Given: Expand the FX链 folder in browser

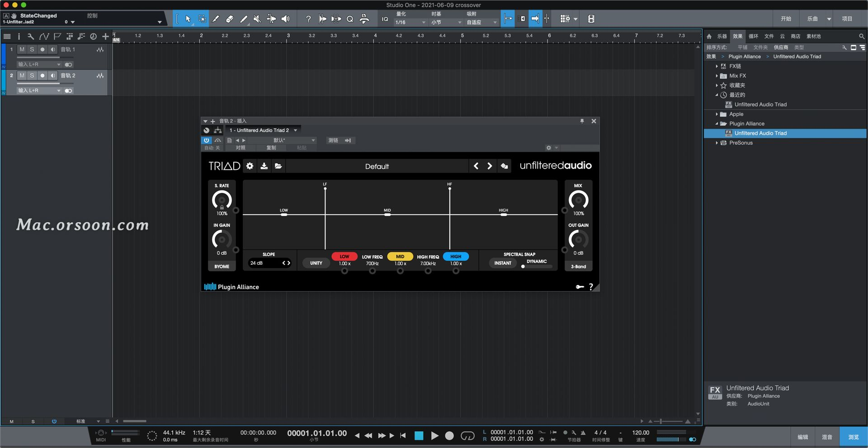Looking at the screenshot, I should tap(717, 66).
